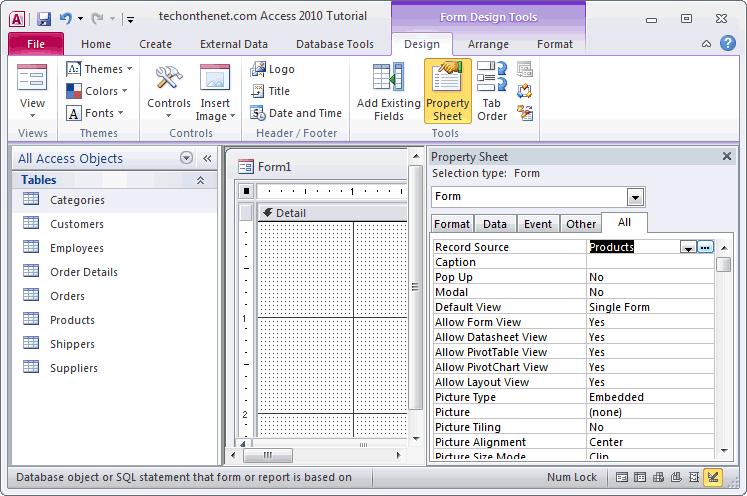Image resolution: width=747 pixels, height=496 pixels.
Task: Switch to Form View in status bar
Action: (623, 478)
